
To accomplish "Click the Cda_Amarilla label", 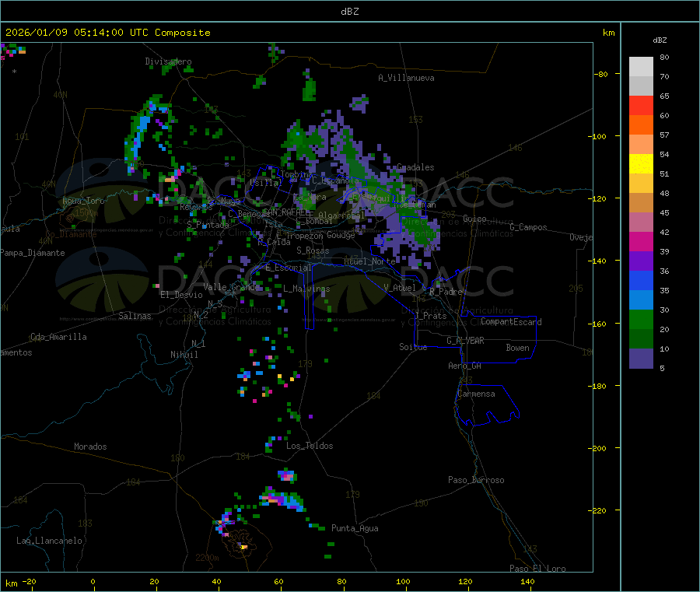I will (58, 337).
